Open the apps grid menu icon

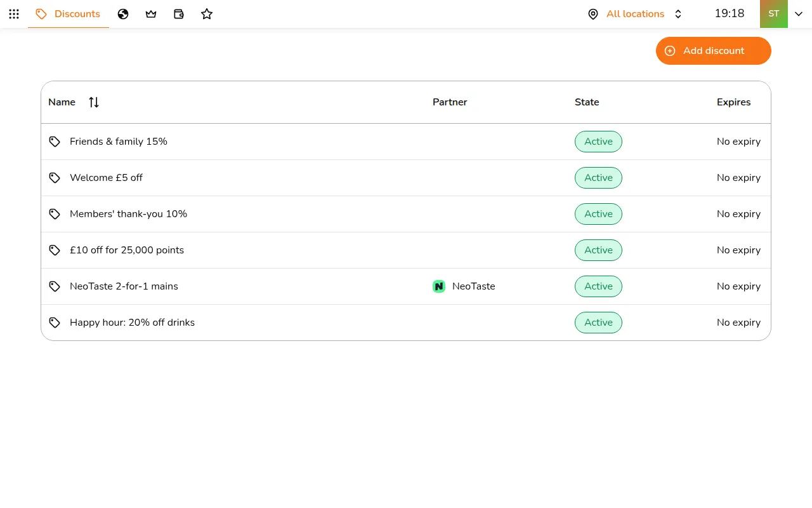(14, 14)
